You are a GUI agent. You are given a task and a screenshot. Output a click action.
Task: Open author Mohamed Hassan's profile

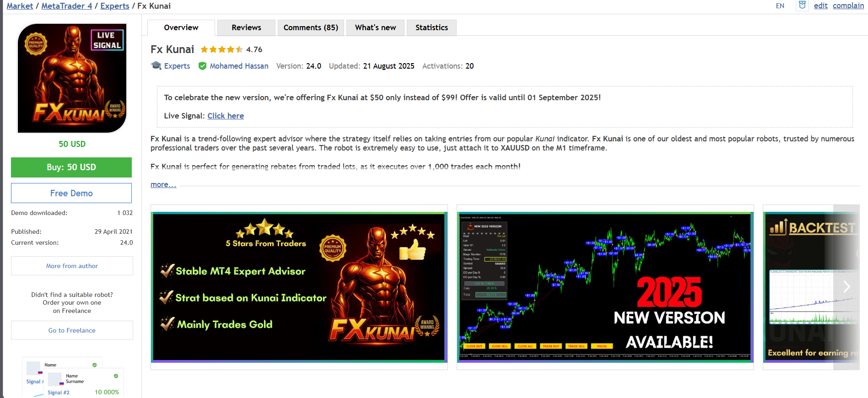(239, 66)
